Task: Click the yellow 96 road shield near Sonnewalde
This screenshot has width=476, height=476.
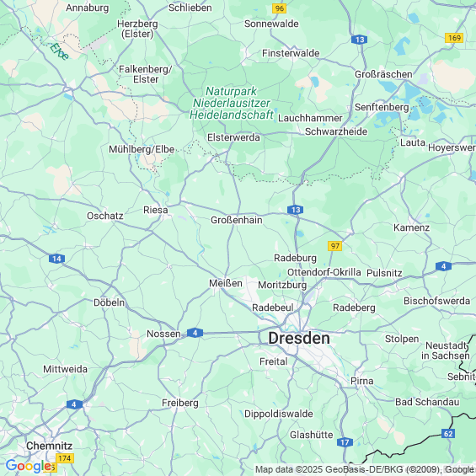Action: coord(280,8)
